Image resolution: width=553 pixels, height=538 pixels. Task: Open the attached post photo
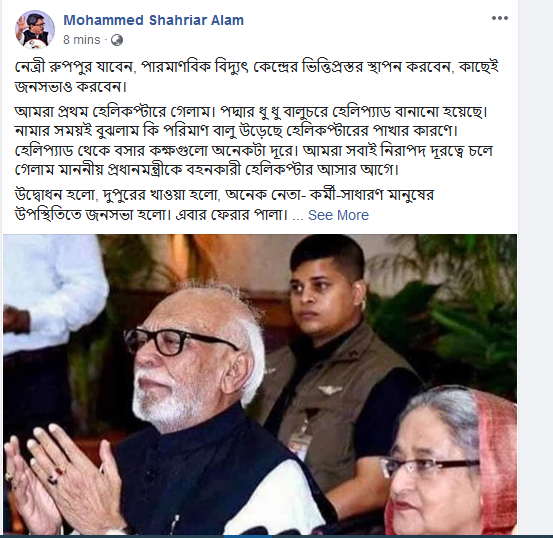click(x=260, y=385)
